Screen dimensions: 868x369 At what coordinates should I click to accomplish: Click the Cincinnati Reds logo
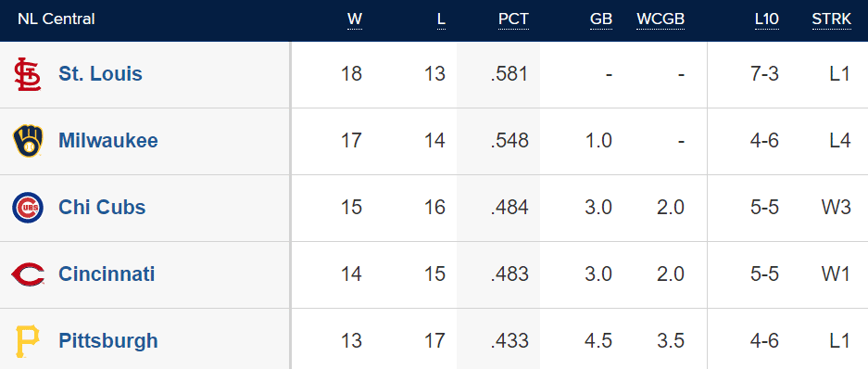pos(28,274)
